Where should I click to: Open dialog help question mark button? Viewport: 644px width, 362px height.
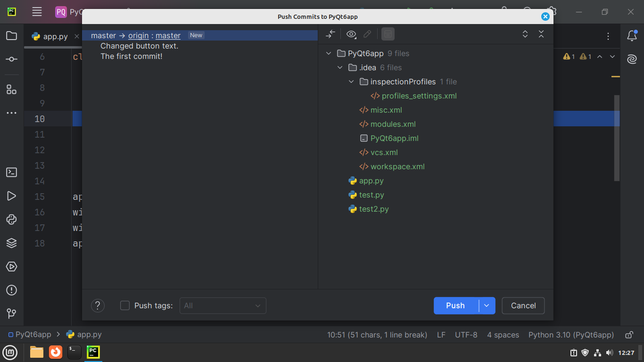pyautogui.click(x=98, y=305)
